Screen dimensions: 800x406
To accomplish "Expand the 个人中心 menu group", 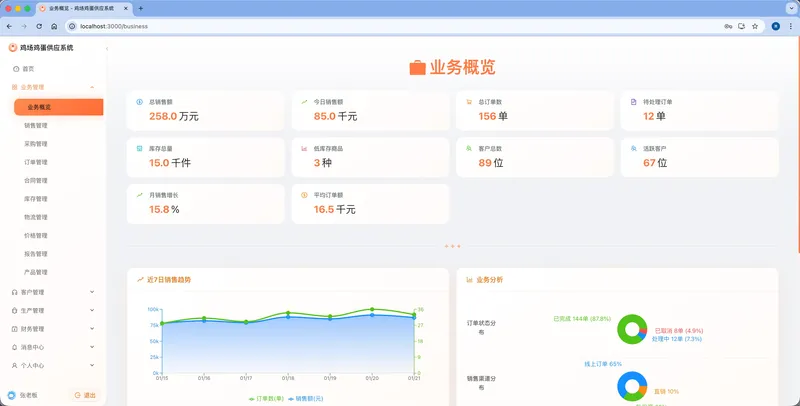I will pyautogui.click(x=53, y=365).
